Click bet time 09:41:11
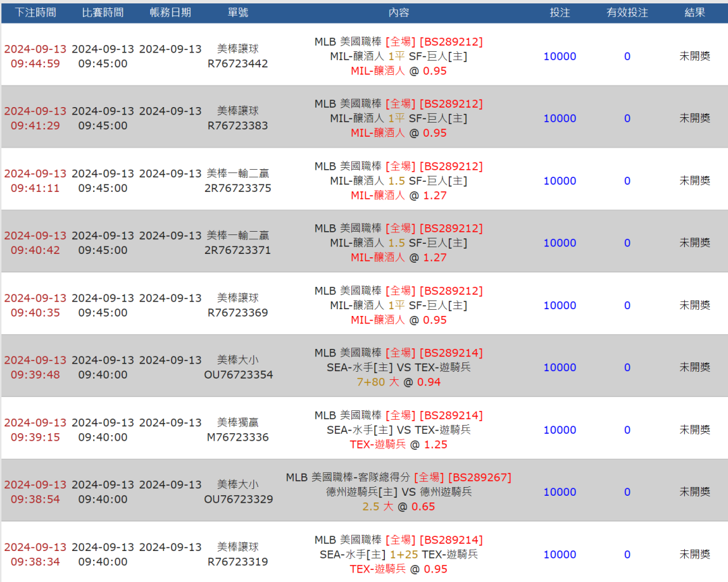Screen dimensions: 728x582 coord(35,189)
